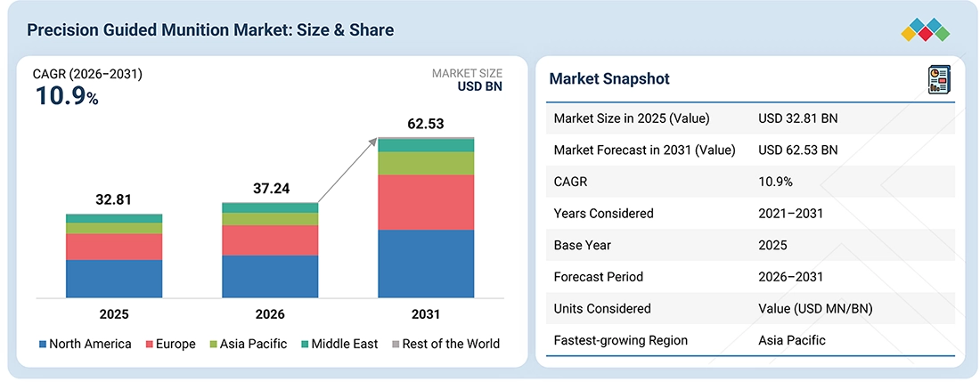Click the Middle East teal legend swatch
Viewport: 980px width, 382px height.
pos(305,344)
